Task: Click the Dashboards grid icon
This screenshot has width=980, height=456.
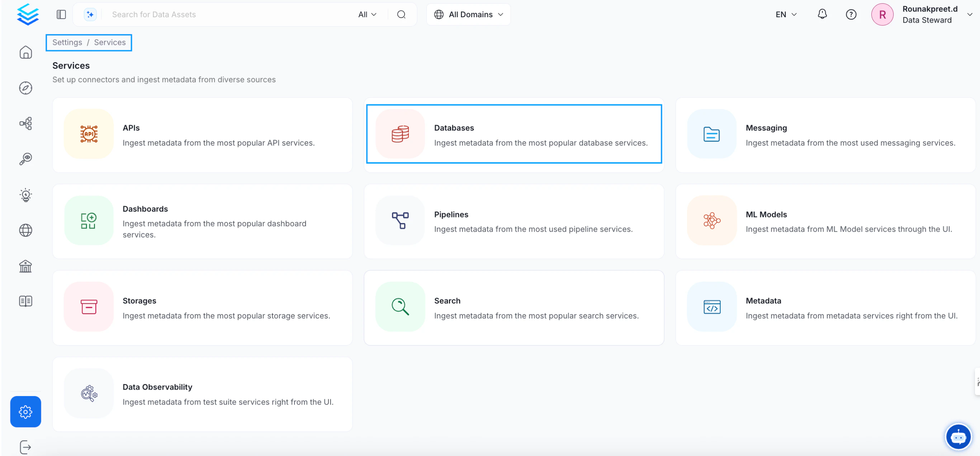Action: pos(89,220)
